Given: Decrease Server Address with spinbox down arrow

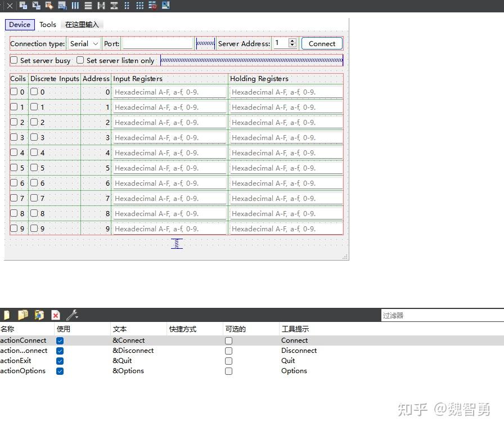Looking at the screenshot, I should coord(292,46).
